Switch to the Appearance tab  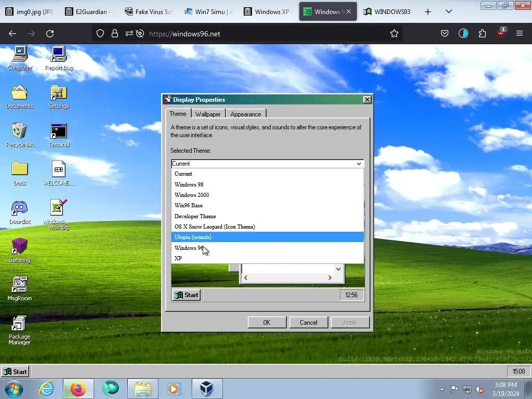(246, 114)
